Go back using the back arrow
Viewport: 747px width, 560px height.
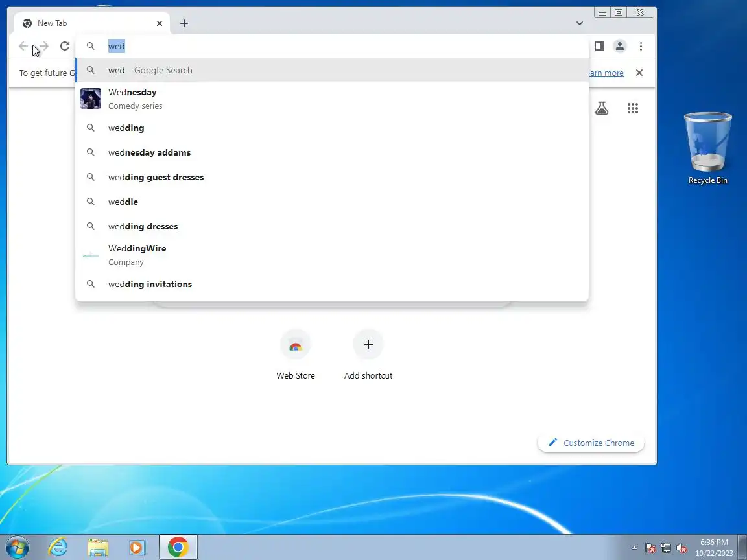click(23, 46)
